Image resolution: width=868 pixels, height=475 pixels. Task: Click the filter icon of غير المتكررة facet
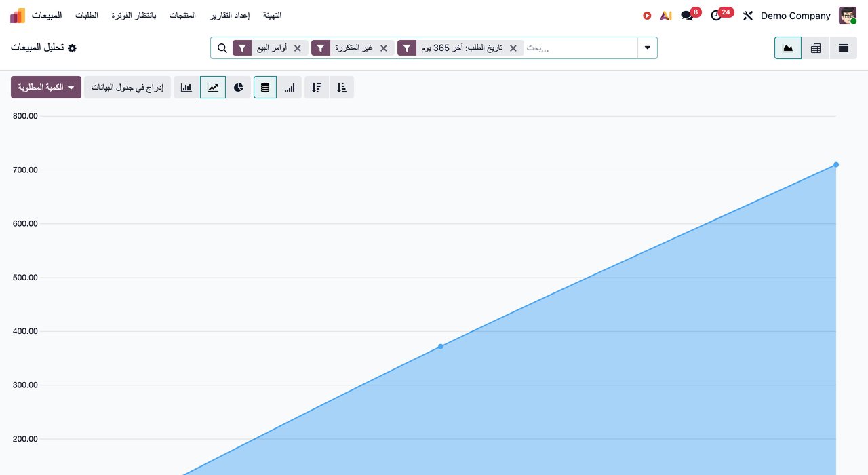pos(321,48)
